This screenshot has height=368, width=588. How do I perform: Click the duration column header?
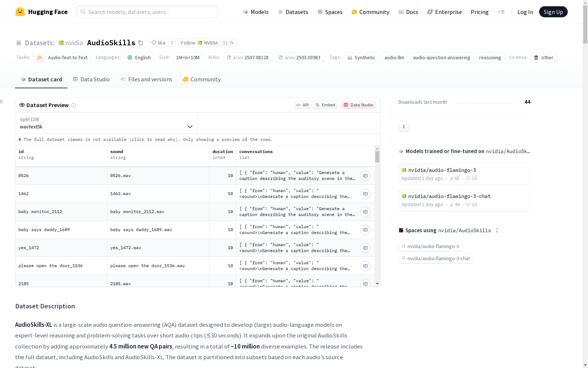coord(223,156)
